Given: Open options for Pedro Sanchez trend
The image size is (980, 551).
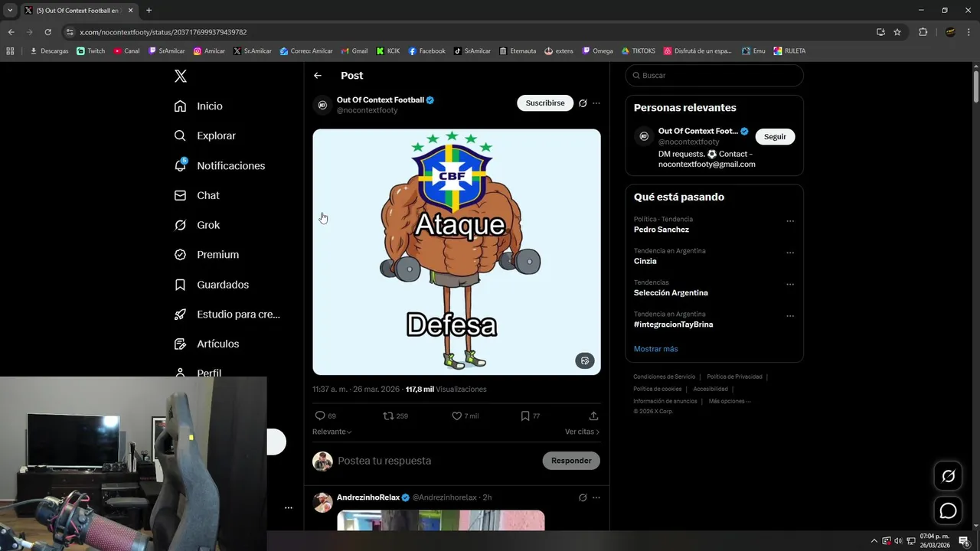Looking at the screenshot, I should [x=790, y=221].
